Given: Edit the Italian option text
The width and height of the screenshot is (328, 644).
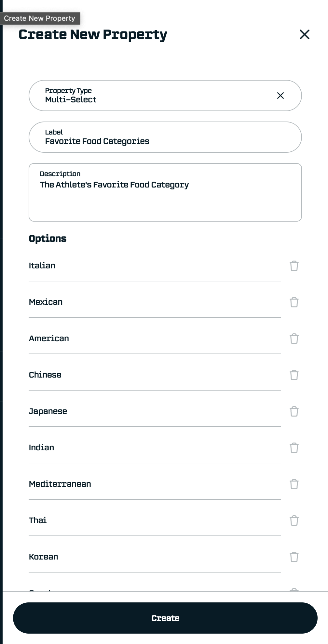Looking at the screenshot, I should click(155, 266).
